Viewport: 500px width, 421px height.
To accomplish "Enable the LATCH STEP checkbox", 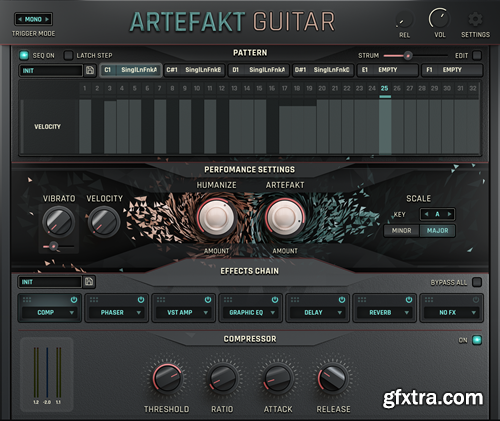I will [68, 55].
